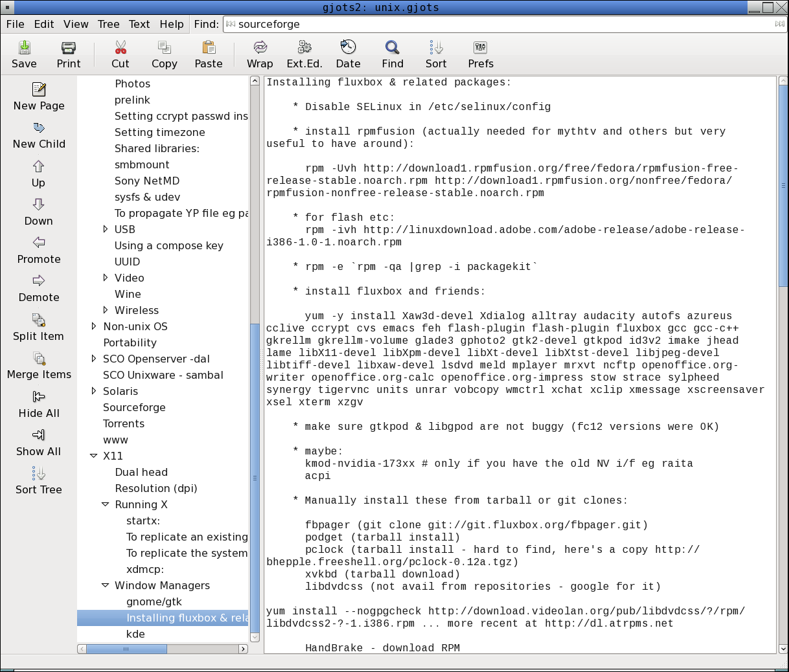Move the item Up
This screenshot has width=789, height=672.
tap(39, 174)
